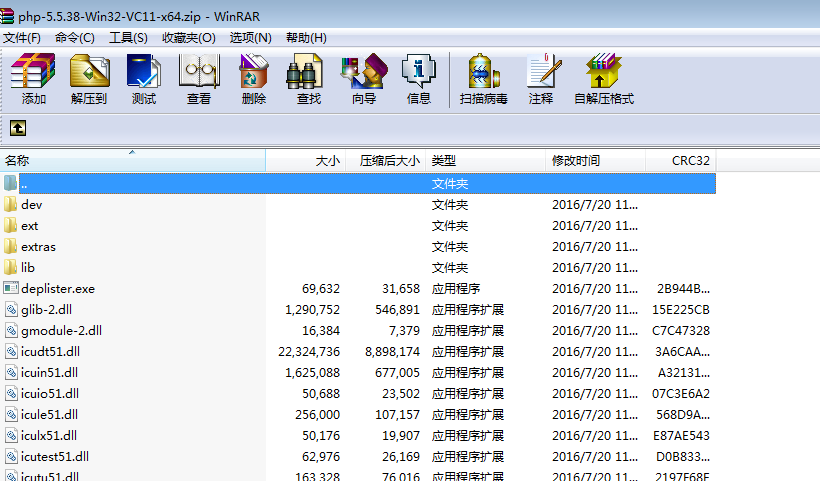The image size is (820, 481).
Task: Select the ext folder icon
Action: coord(10,225)
